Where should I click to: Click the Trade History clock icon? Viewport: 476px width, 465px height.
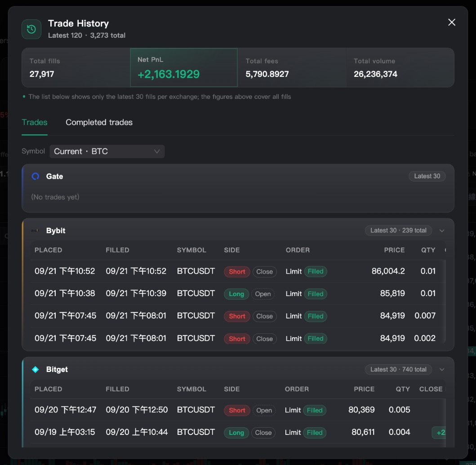[x=31, y=29]
